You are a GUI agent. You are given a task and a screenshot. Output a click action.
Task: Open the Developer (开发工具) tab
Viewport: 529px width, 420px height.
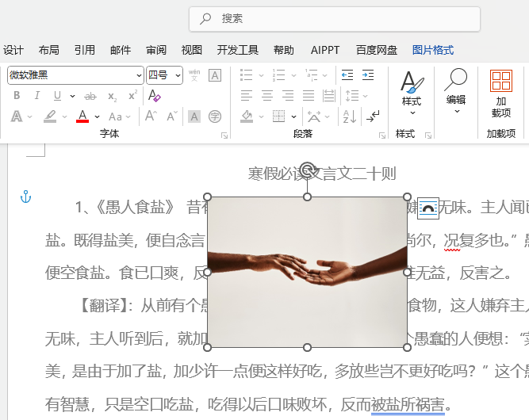click(x=237, y=50)
